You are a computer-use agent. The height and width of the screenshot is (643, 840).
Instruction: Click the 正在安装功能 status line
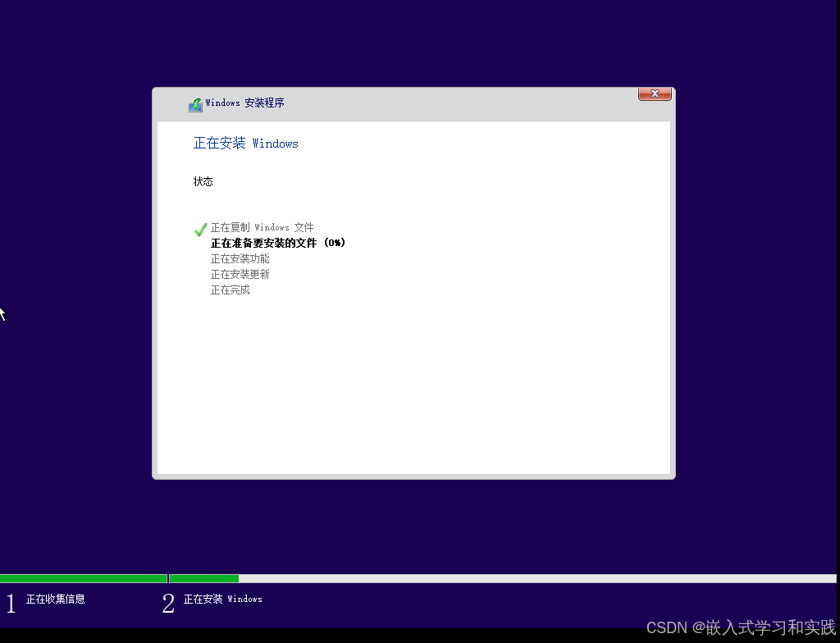point(240,259)
